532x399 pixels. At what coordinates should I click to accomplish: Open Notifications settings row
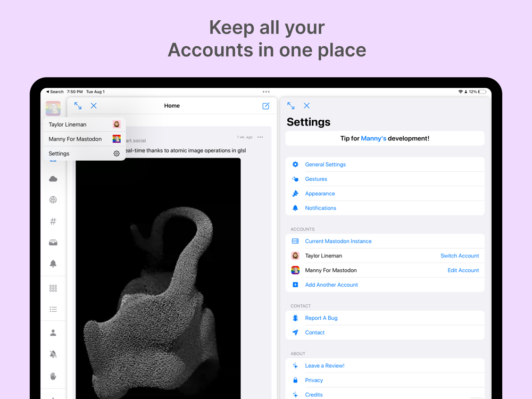tap(385, 208)
